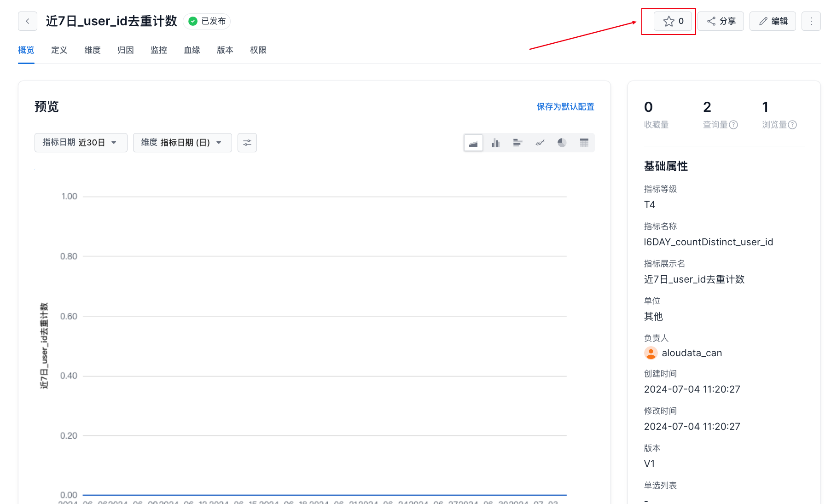
Task: Switch preview to horizontal bar chart
Action: pyautogui.click(x=517, y=143)
